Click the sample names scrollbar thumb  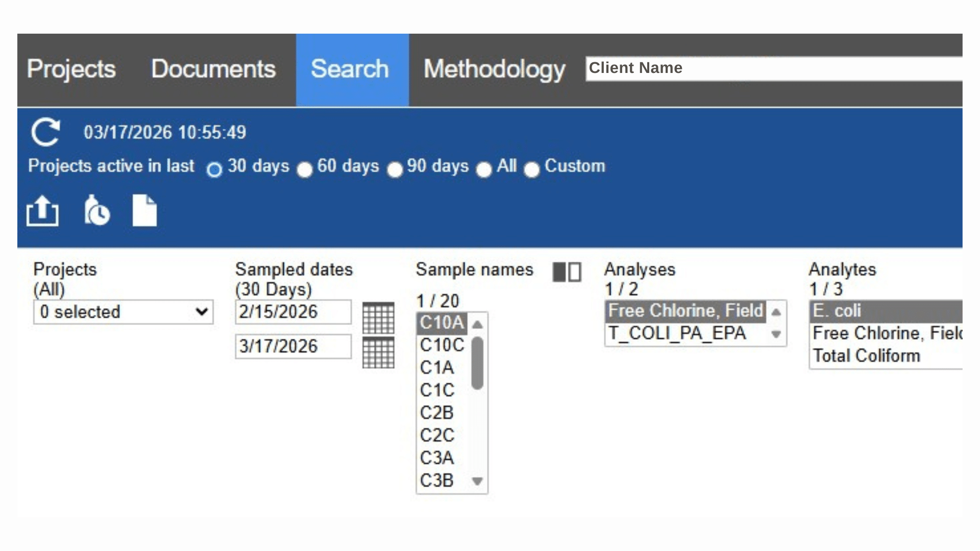[x=478, y=363]
